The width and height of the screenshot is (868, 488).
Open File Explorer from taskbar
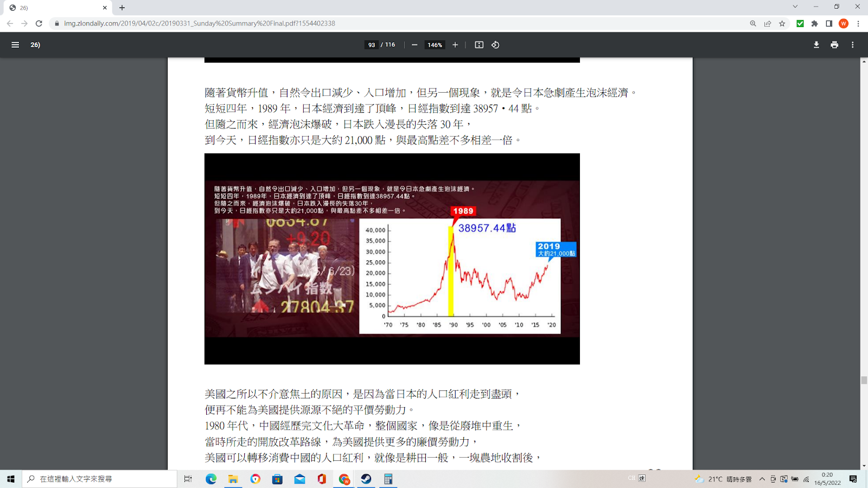coord(233,479)
